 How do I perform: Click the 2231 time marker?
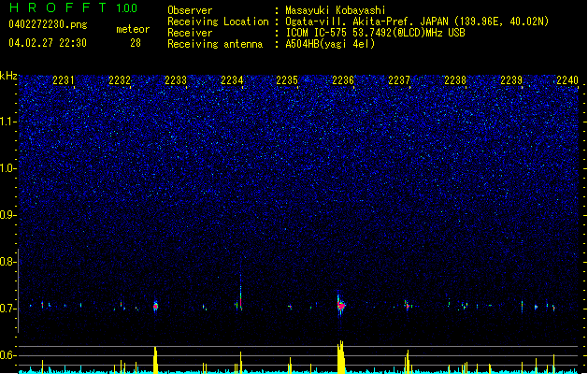(x=63, y=80)
